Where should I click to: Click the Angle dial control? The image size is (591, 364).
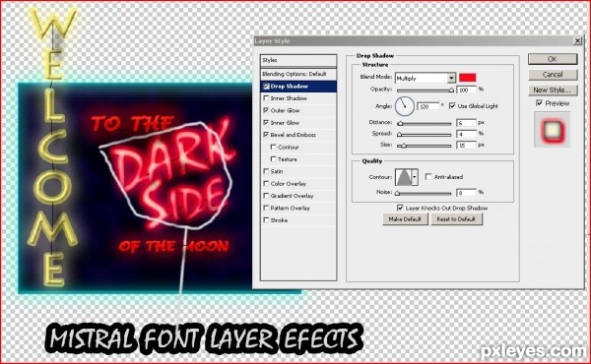pos(405,106)
